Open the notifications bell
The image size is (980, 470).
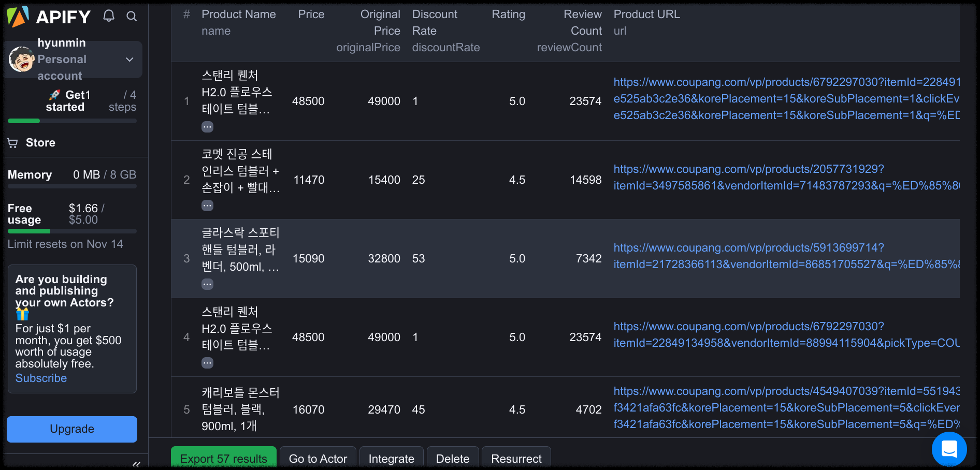coord(109,16)
